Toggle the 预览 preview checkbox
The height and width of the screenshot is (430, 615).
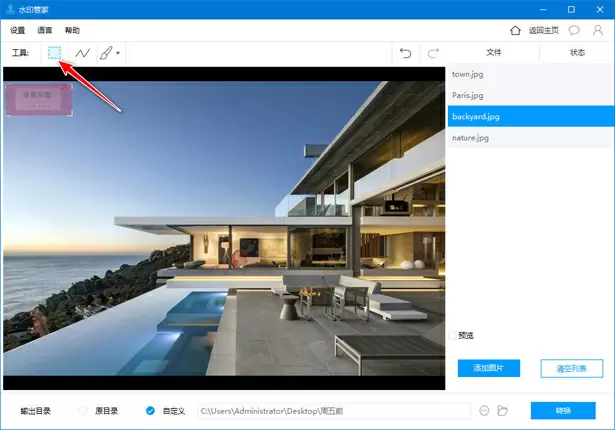(x=453, y=335)
